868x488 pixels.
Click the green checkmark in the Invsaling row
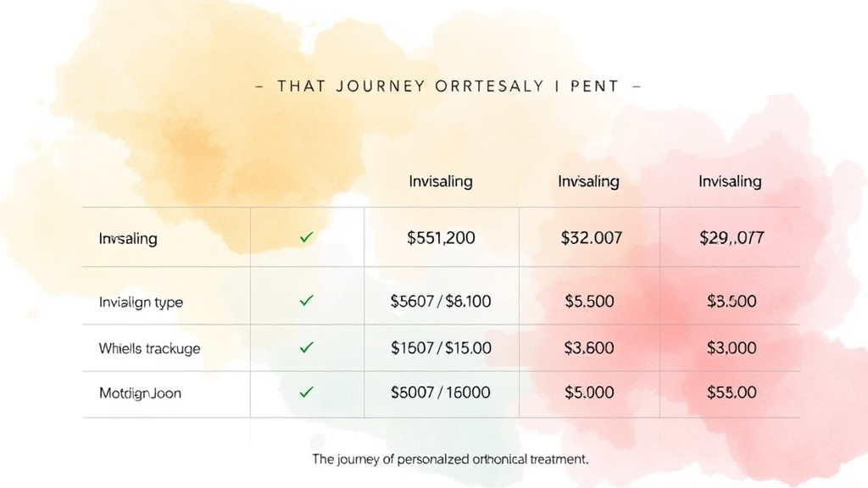307,239
